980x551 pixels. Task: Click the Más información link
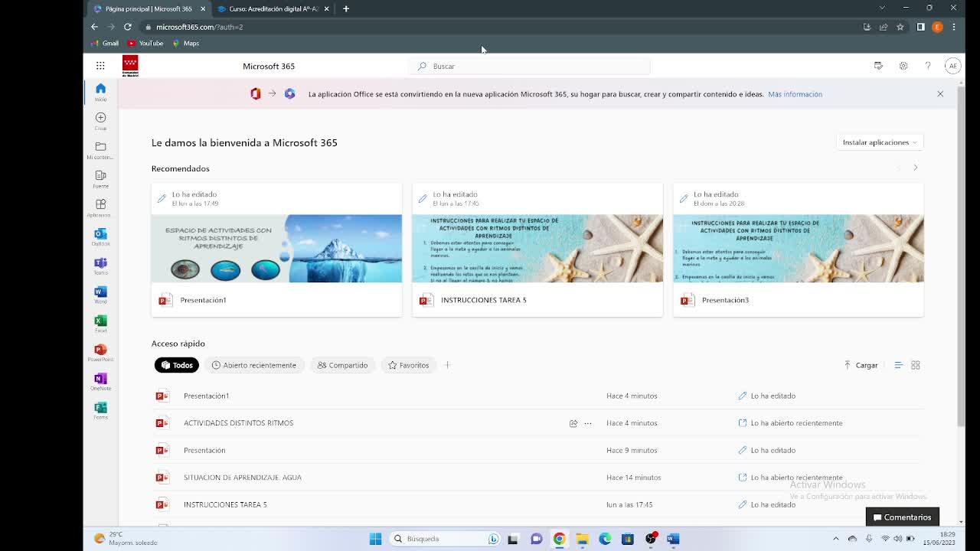pos(795,94)
